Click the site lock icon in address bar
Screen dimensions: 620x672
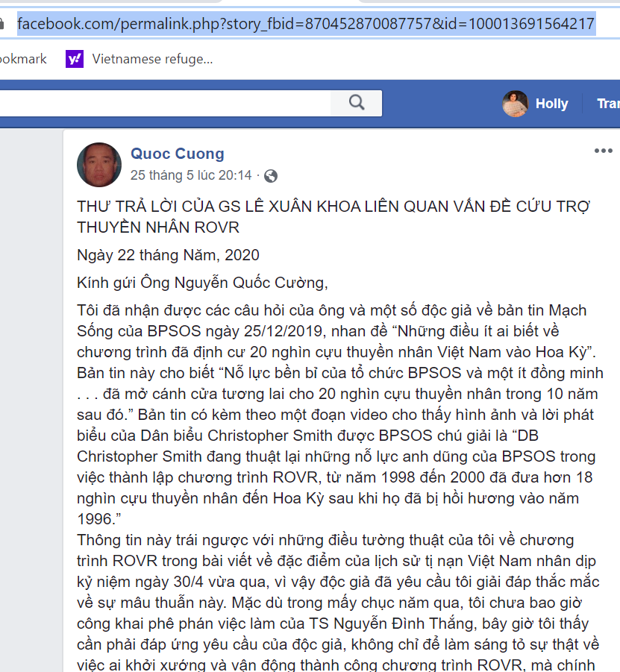click(1, 24)
